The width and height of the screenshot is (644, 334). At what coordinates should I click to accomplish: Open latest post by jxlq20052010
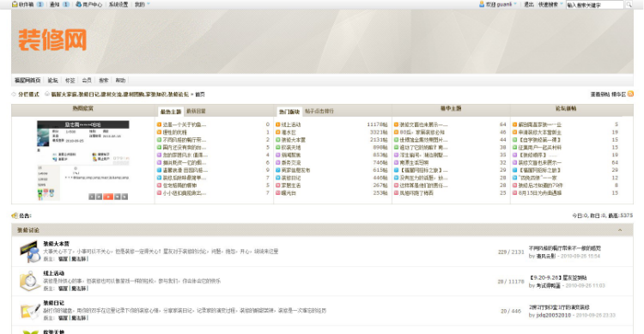[x=559, y=307]
